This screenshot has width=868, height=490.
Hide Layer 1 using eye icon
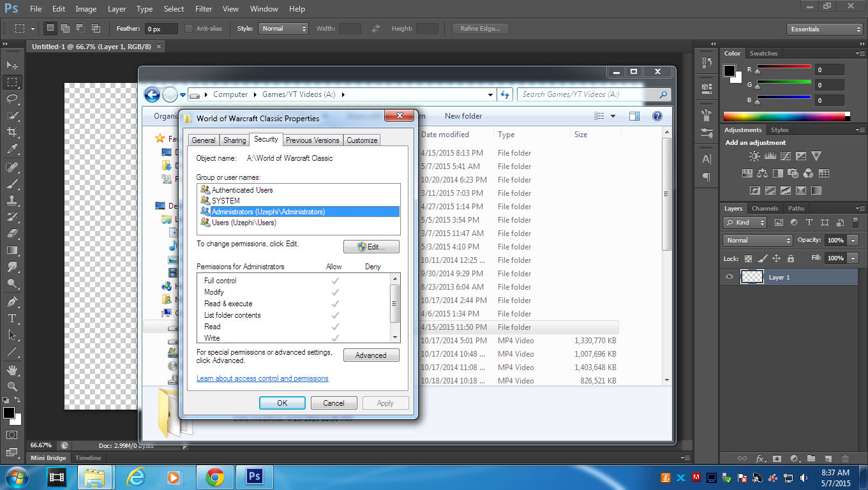click(x=730, y=277)
